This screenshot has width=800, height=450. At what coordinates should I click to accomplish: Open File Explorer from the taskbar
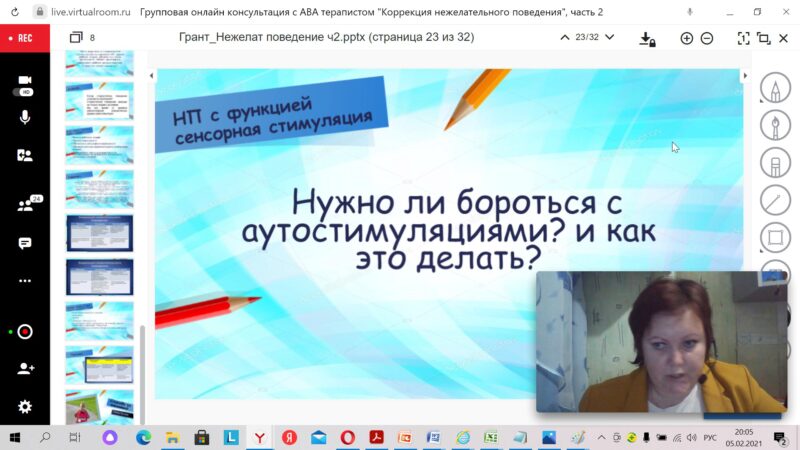pyautogui.click(x=172, y=437)
